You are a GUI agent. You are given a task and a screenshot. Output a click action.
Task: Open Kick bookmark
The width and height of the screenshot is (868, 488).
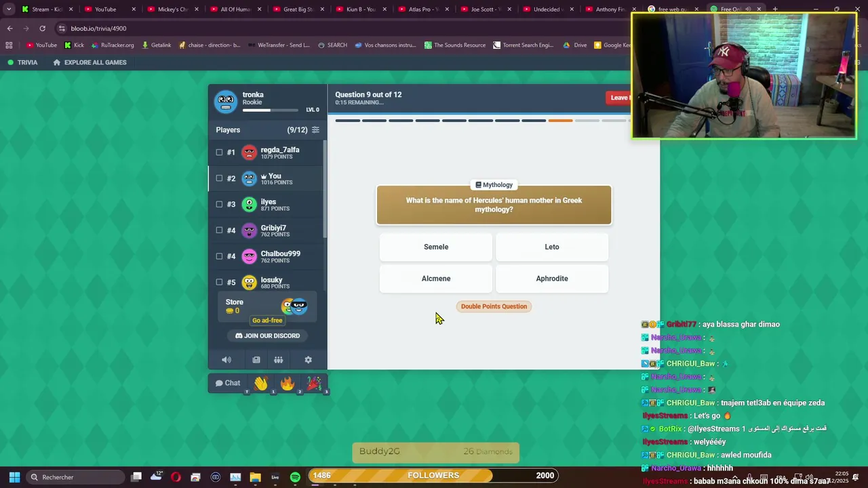pyautogui.click(x=74, y=45)
